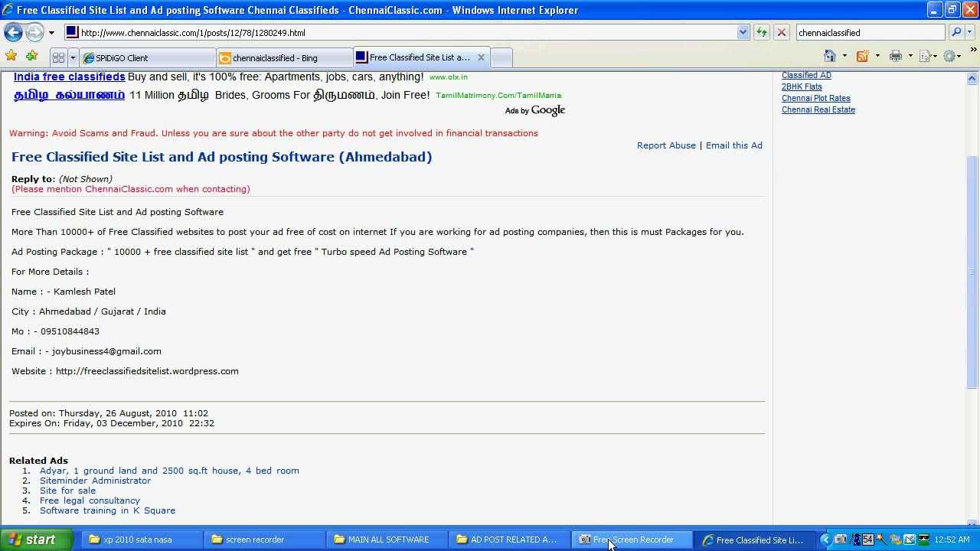Switch to the SPiDiGO Client tab

tap(147, 57)
